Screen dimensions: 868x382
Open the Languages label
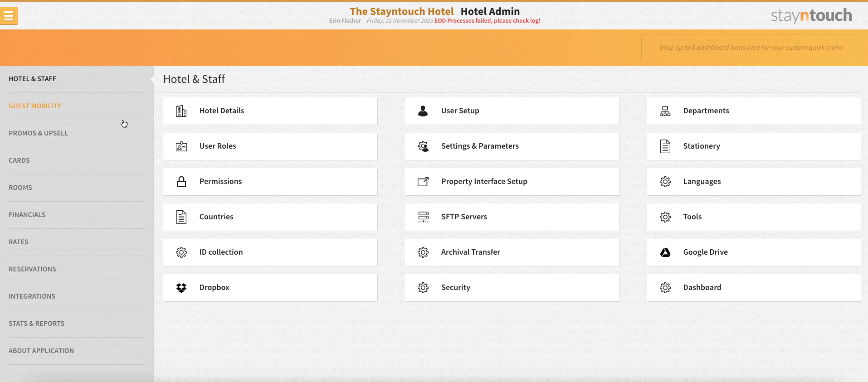click(x=702, y=181)
